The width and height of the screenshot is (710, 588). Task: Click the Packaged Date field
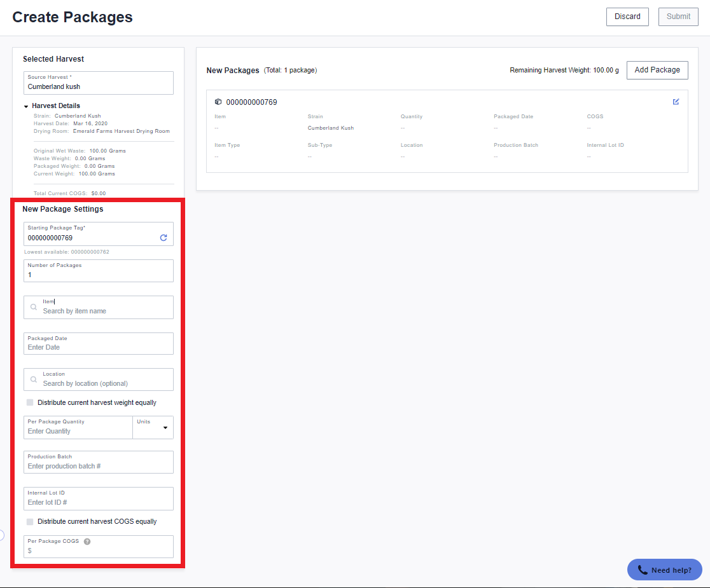(99, 344)
